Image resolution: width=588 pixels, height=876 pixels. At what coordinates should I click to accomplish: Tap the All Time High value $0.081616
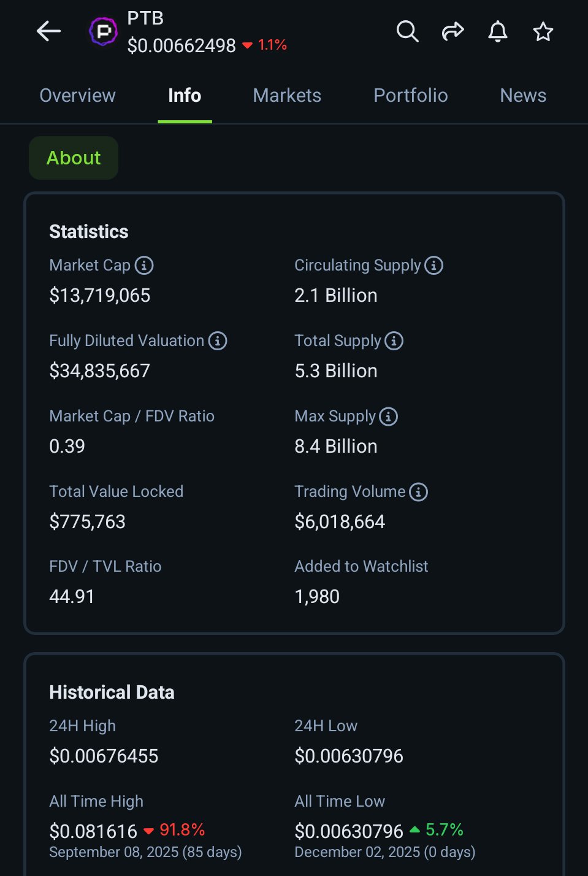(x=93, y=831)
